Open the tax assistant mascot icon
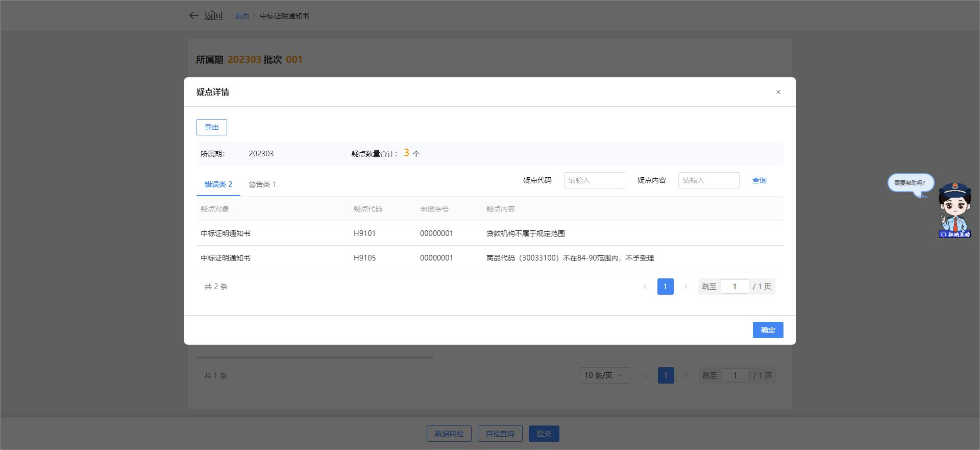Viewport: 980px width, 450px height. tap(954, 210)
